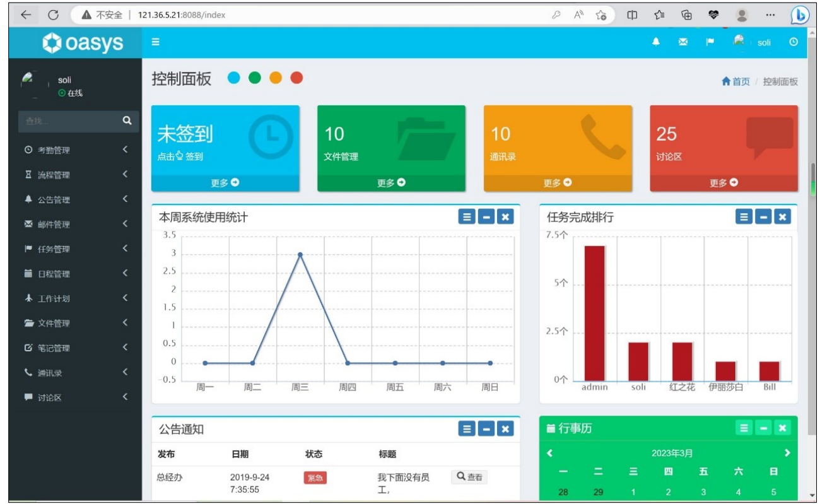Click the green theme color dot
Image resolution: width=820 pixels, height=504 pixels.
coord(255,78)
